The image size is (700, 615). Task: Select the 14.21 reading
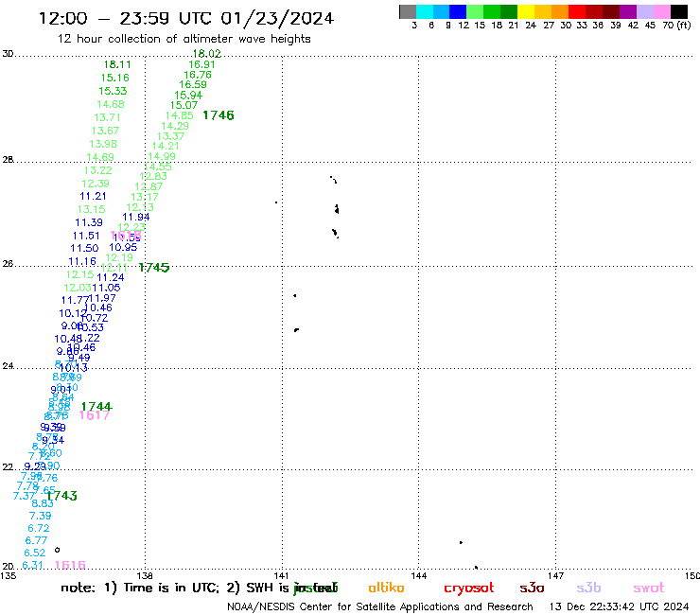pyautogui.click(x=166, y=146)
